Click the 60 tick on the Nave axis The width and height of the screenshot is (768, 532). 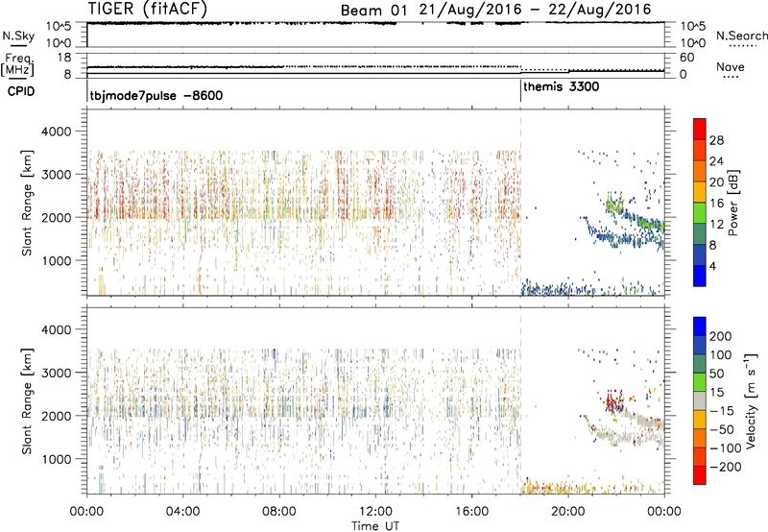click(686, 58)
